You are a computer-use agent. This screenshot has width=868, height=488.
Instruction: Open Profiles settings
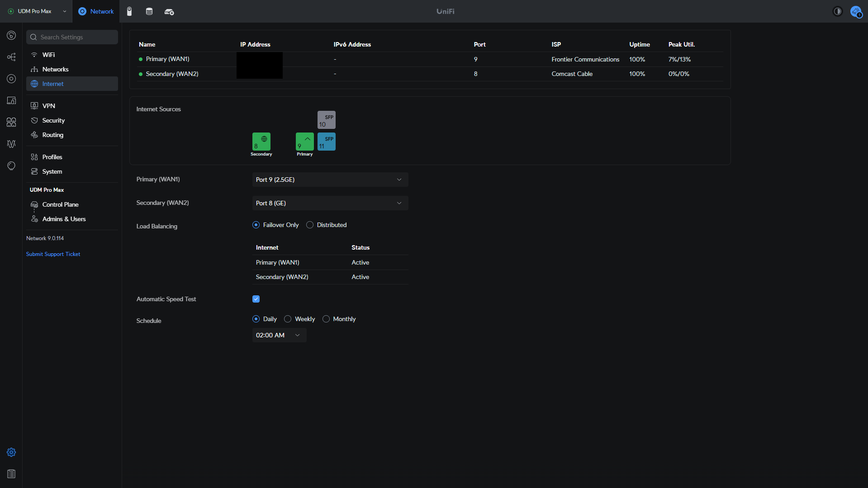point(72,157)
